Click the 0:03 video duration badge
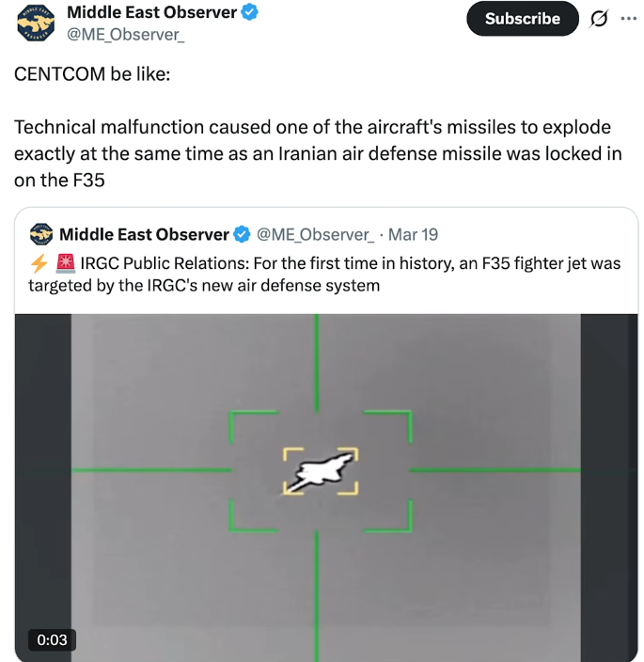This screenshot has height=662, width=644. [52, 639]
